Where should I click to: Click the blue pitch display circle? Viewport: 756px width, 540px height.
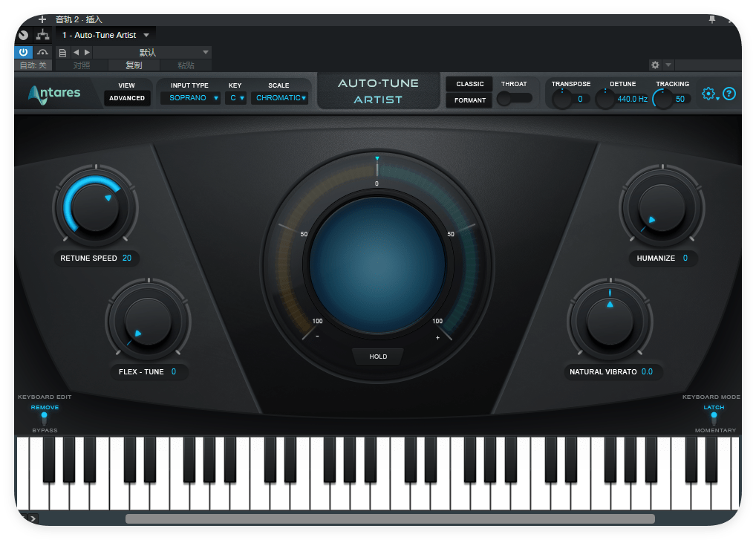(x=377, y=264)
